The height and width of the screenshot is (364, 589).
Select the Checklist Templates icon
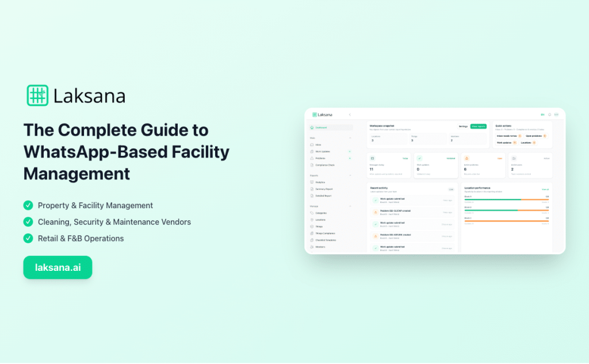(312, 240)
